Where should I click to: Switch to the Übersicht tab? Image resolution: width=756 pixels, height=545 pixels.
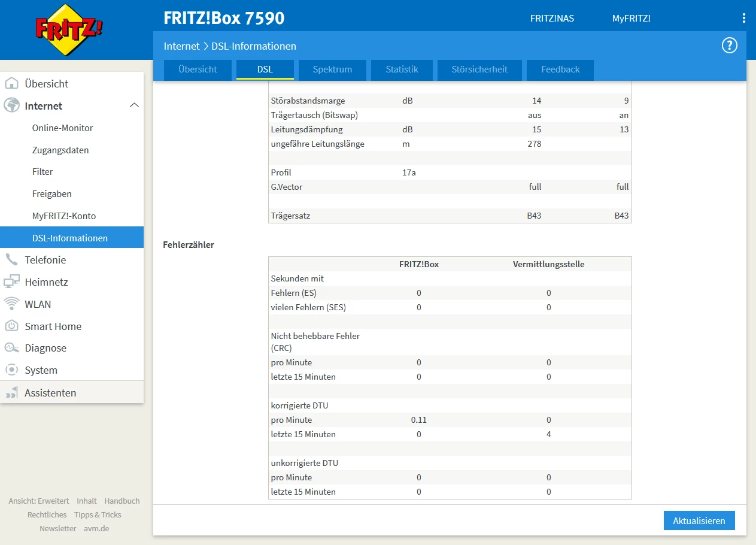(198, 69)
